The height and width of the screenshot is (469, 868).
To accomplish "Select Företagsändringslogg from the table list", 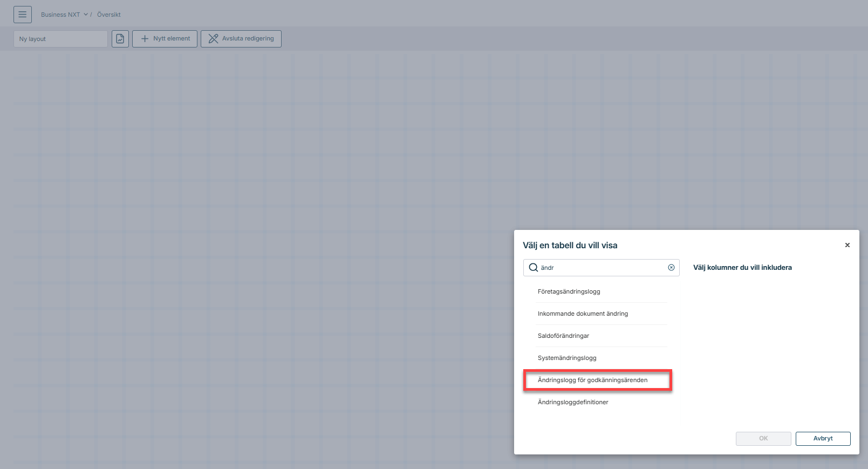I will pyautogui.click(x=569, y=291).
